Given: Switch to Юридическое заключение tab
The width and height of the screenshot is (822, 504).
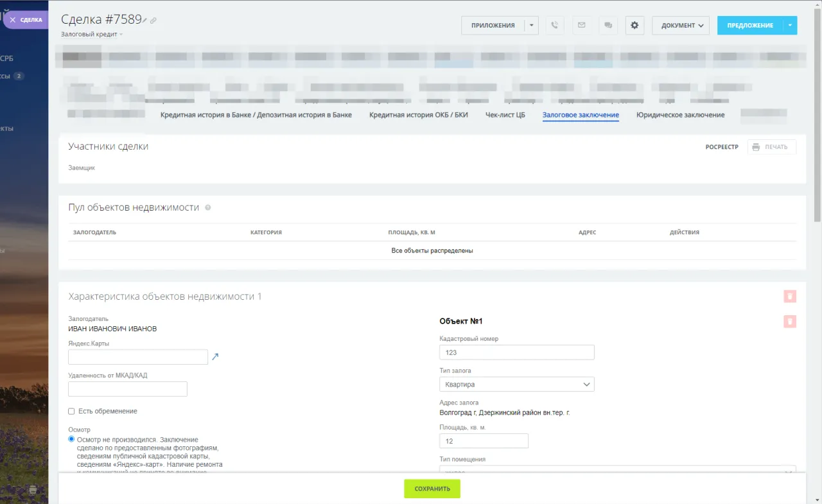Looking at the screenshot, I should coord(680,115).
